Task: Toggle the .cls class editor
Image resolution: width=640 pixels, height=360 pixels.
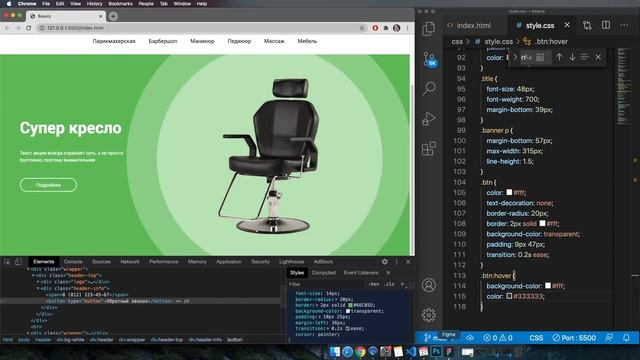Action: click(389, 284)
